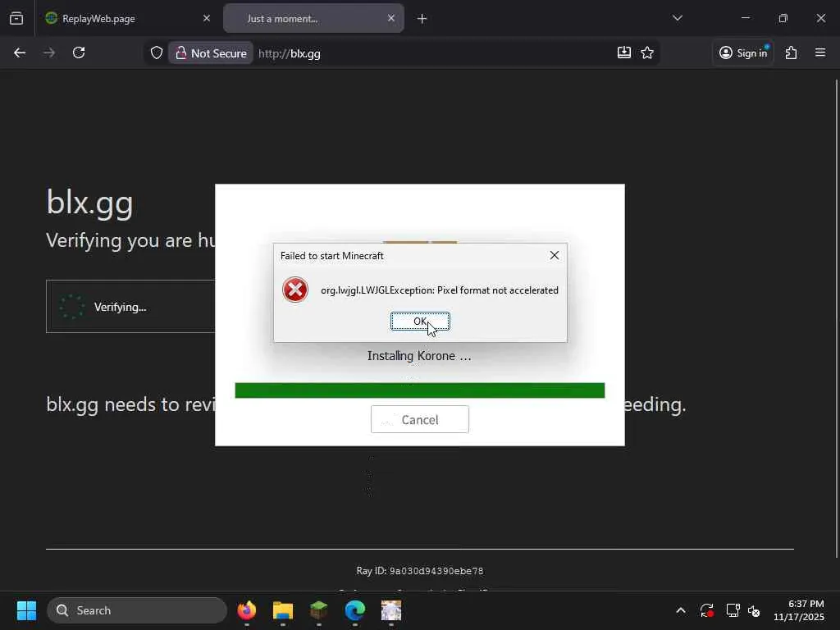840x630 pixels.
Task: Click the forward navigation arrow
Action: tap(49, 53)
